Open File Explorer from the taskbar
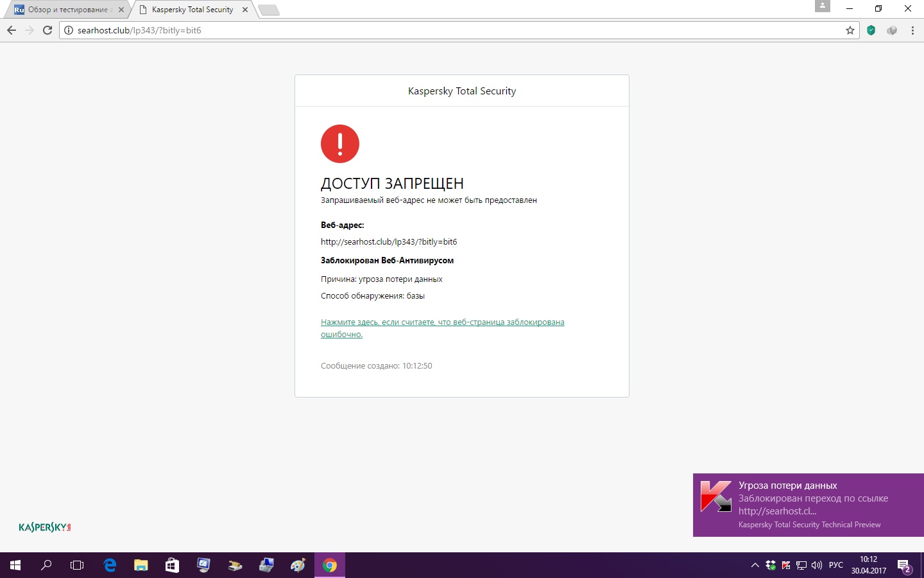Screen dimensions: 924x578 (x=141, y=565)
